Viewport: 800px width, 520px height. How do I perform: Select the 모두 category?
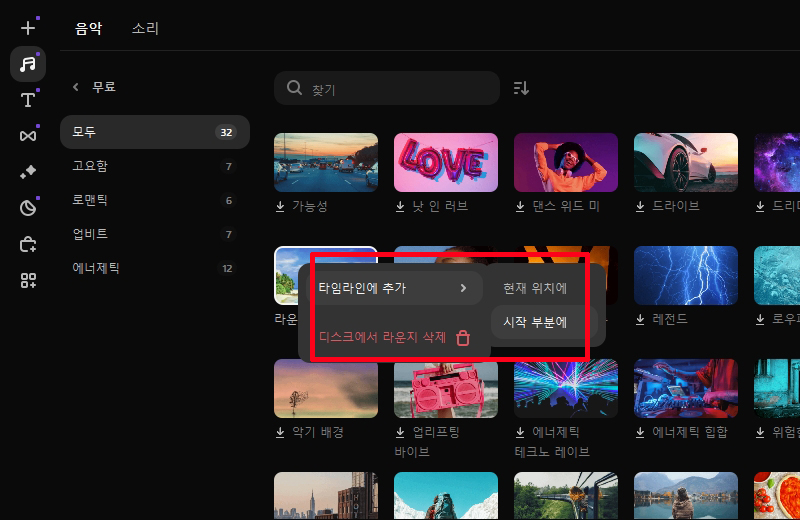click(155, 132)
